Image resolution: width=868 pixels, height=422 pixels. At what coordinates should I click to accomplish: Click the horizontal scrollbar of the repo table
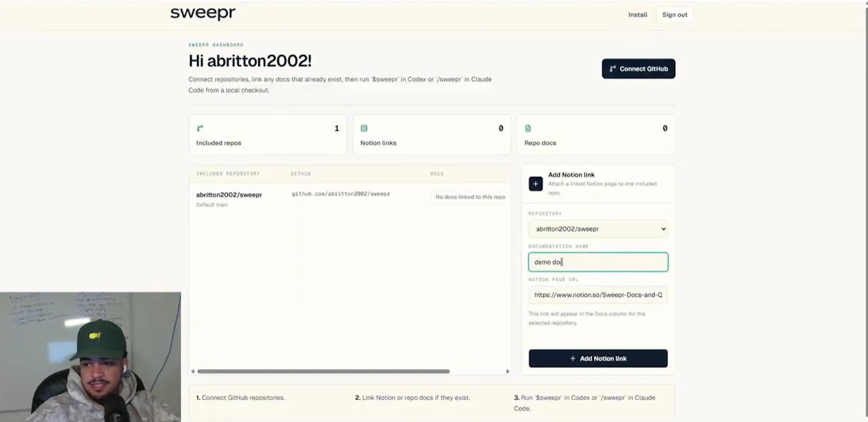point(323,371)
